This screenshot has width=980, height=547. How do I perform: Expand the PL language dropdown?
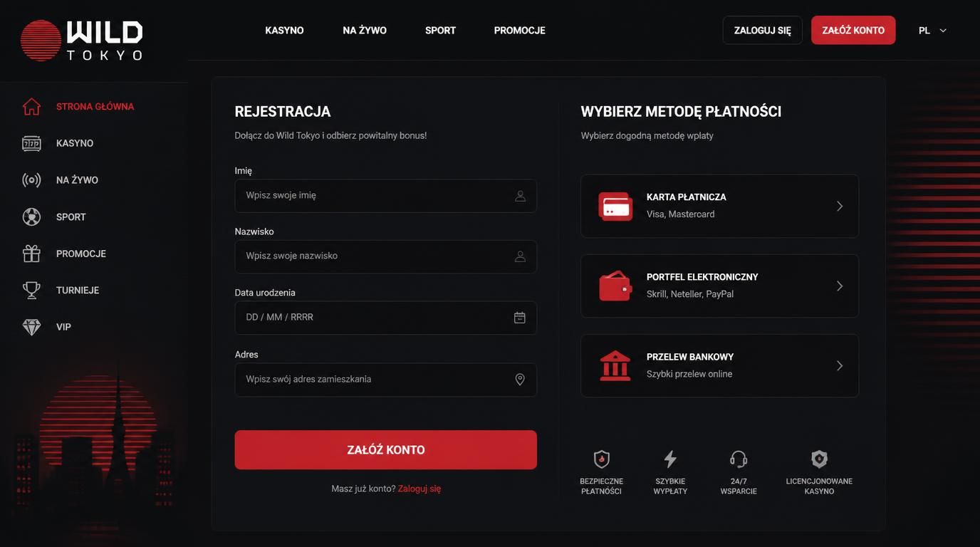coord(933,31)
